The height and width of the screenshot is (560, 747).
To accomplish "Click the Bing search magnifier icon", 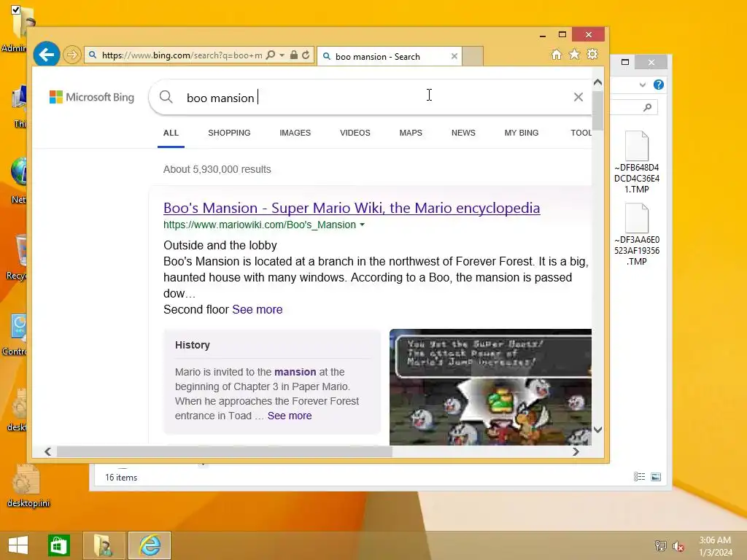I will coord(166,97).
